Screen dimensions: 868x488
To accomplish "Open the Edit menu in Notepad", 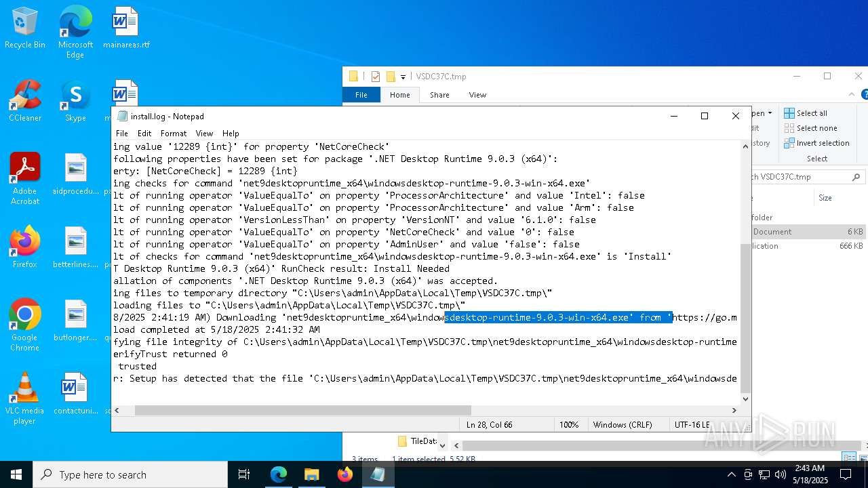I will click(x=144, y=134).
